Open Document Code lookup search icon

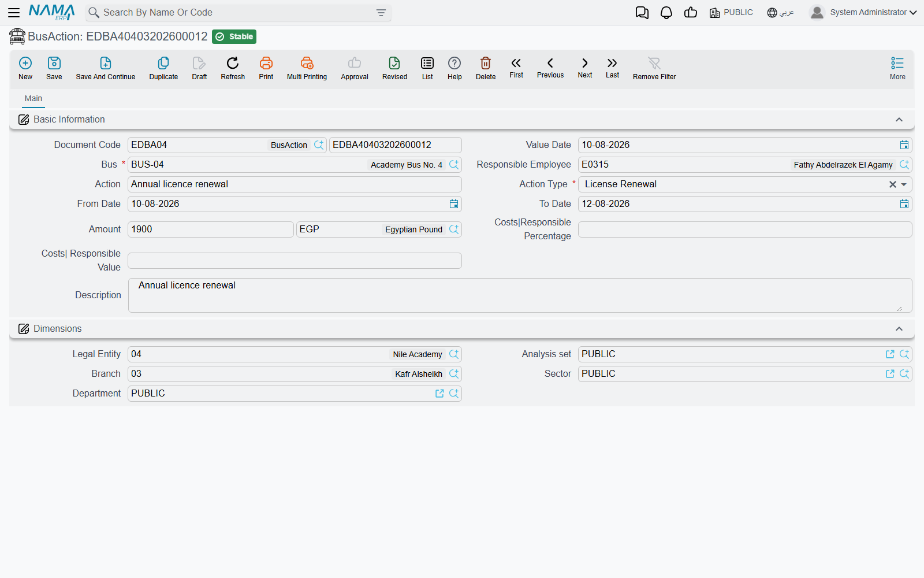(x=319, y=145)
